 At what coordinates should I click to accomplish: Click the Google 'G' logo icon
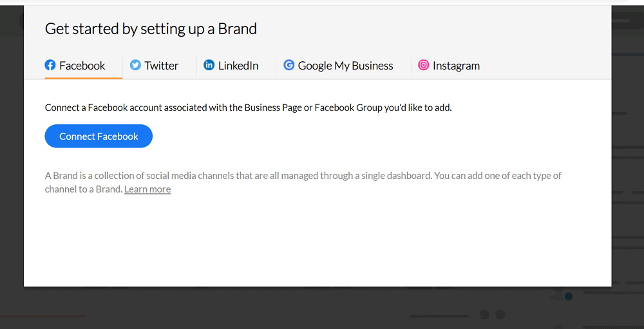(289, 65)
